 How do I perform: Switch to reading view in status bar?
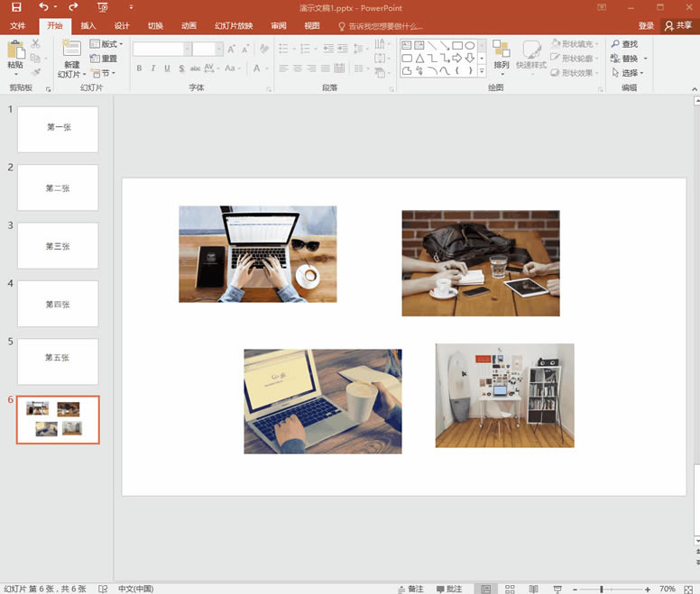click(x=533, y=589)
